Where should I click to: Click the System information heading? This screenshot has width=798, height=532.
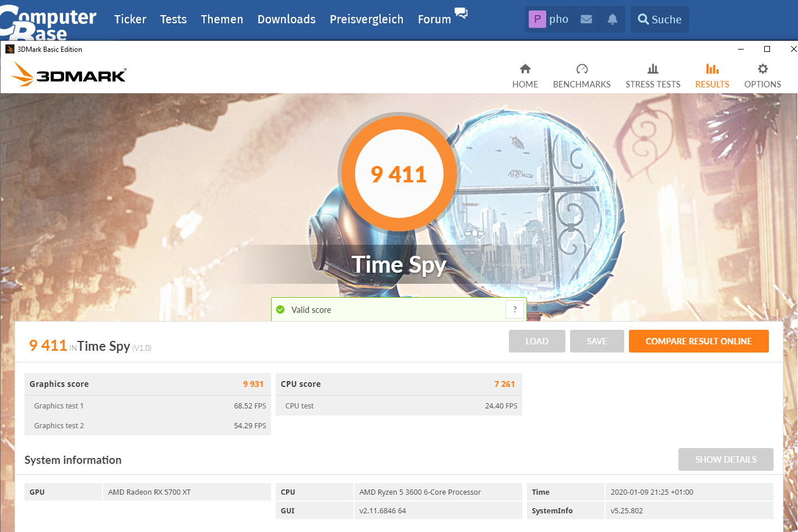point(73,460)
